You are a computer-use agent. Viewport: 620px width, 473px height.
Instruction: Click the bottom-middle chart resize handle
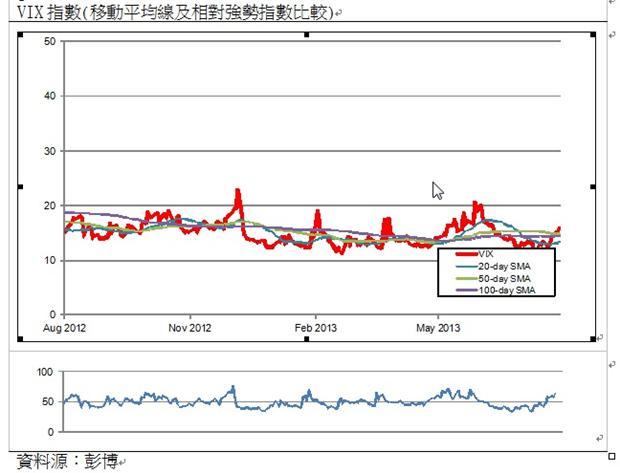tap(308, 340)
